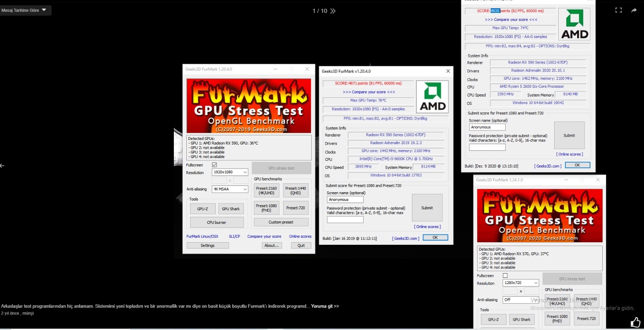Screen dimensions: 644x330
Task: Click OK in the Build Jan 16 2019 window
Action: [x=435, y=238]
